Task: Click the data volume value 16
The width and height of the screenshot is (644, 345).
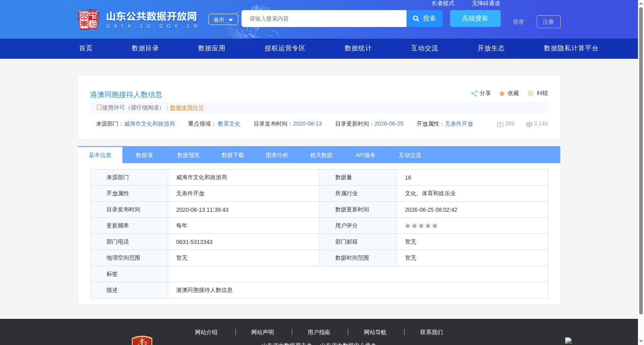Action: coord(408,178)
